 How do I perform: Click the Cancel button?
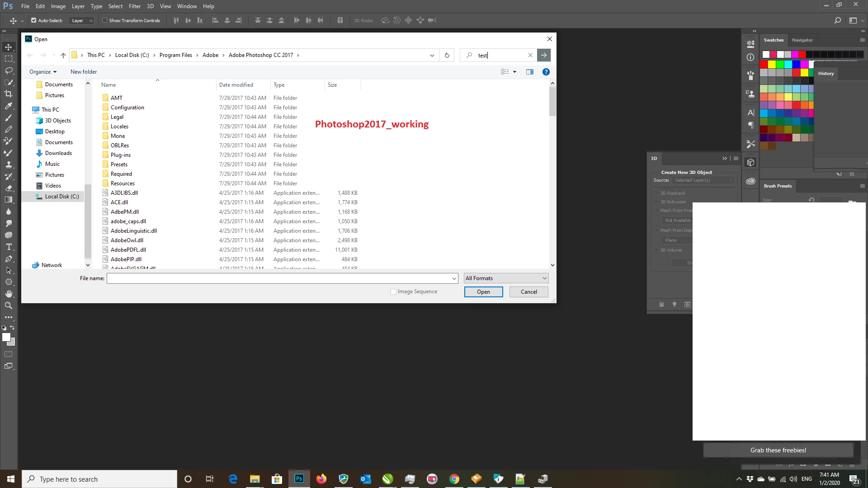coord(528,292)
